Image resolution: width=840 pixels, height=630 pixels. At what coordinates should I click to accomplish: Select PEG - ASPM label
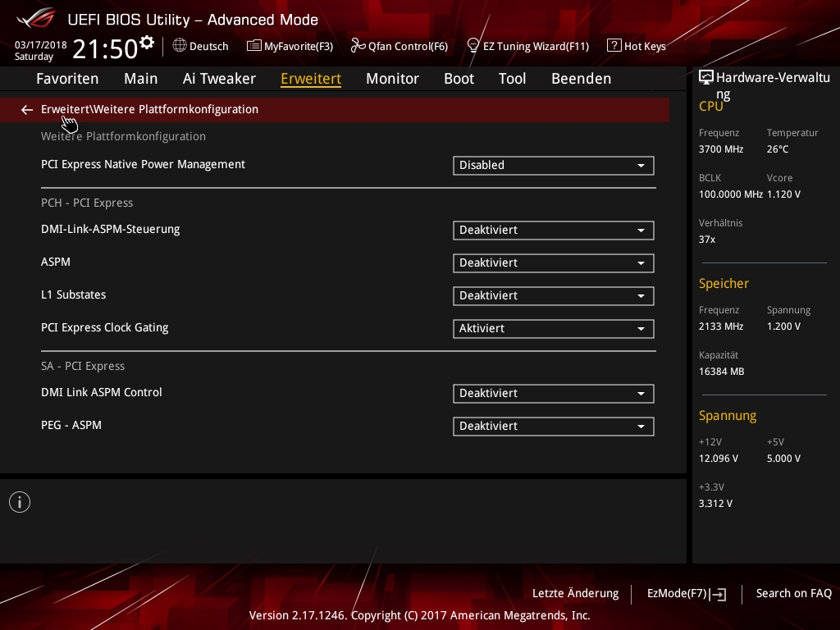(x=71, y=425)
